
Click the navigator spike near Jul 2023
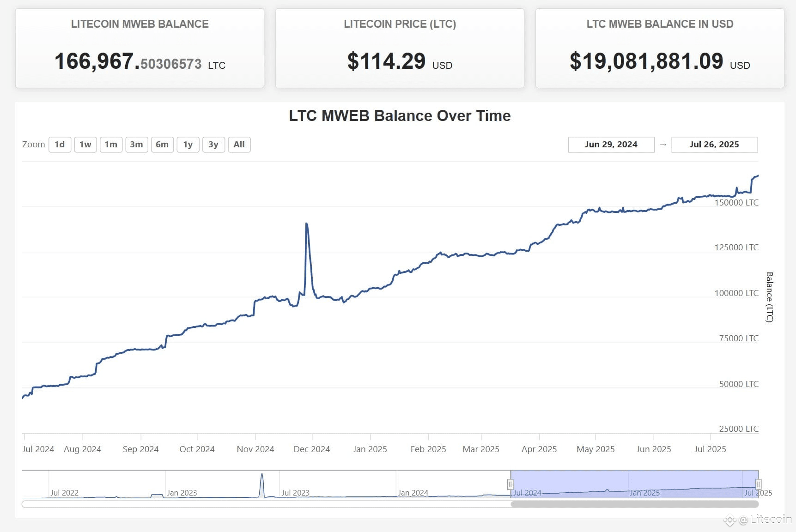262,484
